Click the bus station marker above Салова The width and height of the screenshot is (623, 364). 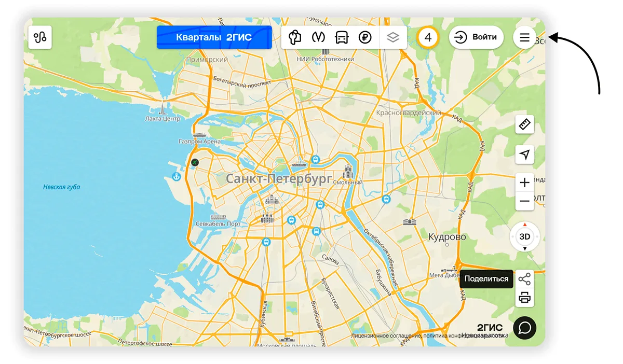point(316,231)
